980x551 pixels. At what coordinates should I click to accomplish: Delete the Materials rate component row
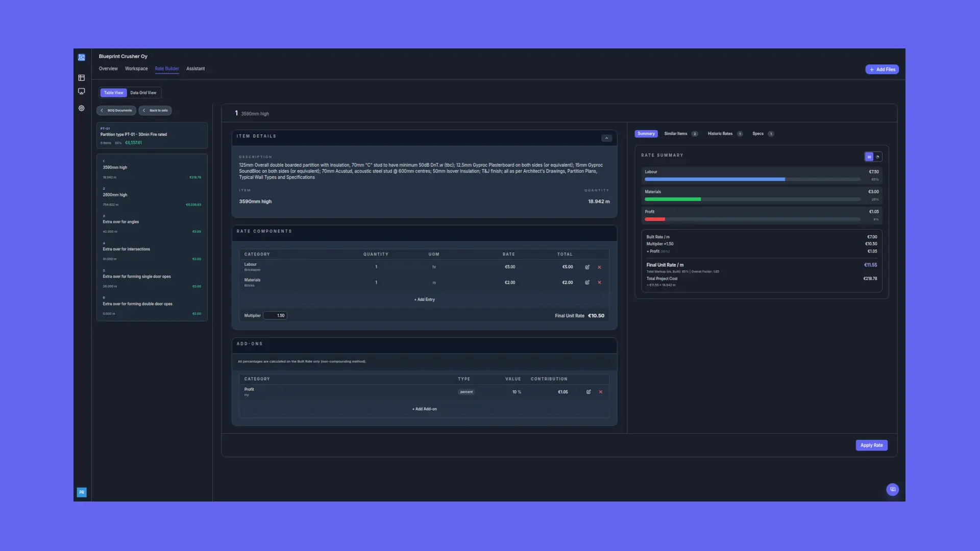599,283
